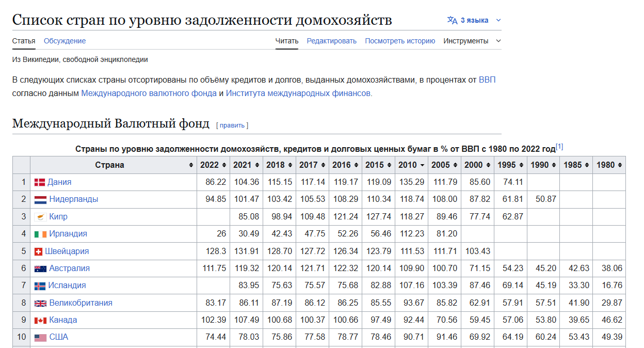Image resolution: width=644 pixels, height=348 pixels.
Task: Sort table by 2021 column
Action: tap(246, 165)
